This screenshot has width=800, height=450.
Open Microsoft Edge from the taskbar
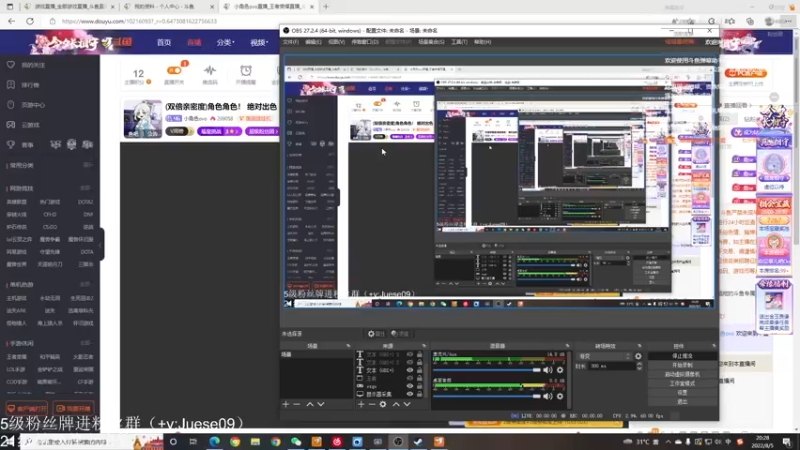214,442
